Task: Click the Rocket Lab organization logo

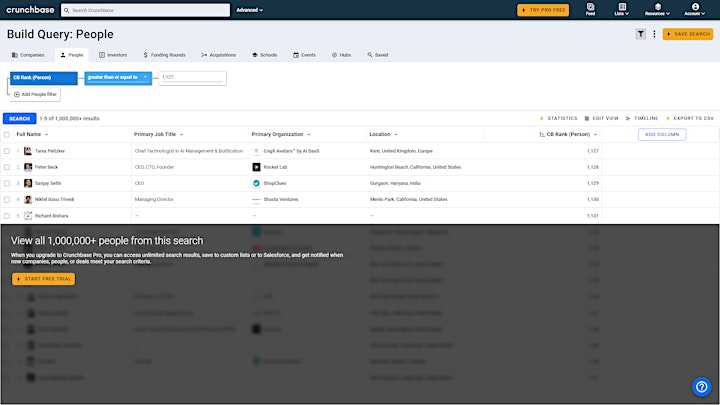Action: (256, 167)
